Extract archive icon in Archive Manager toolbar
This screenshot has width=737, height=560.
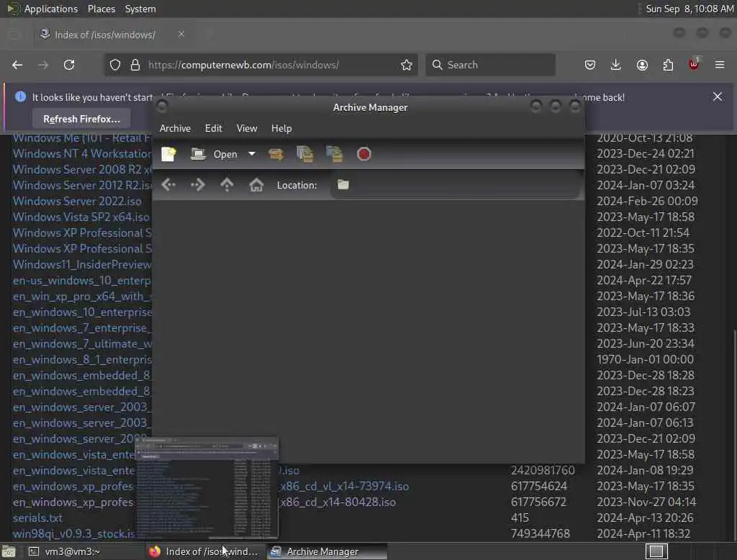click(276, 154)
